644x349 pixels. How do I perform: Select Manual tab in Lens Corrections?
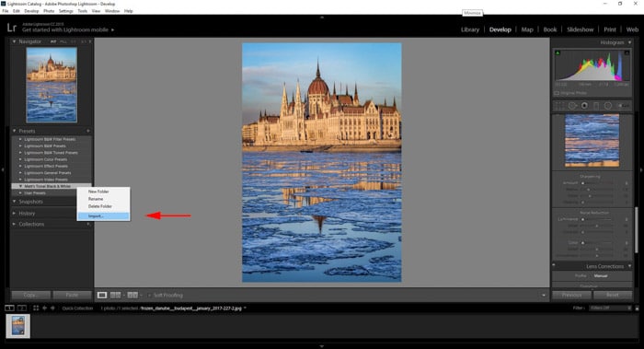(601, 276)
